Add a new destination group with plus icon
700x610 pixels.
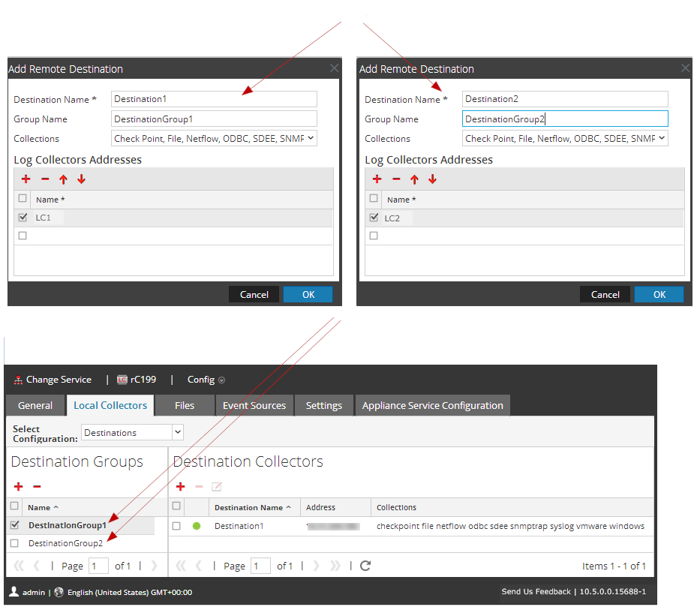coord(18,487)
